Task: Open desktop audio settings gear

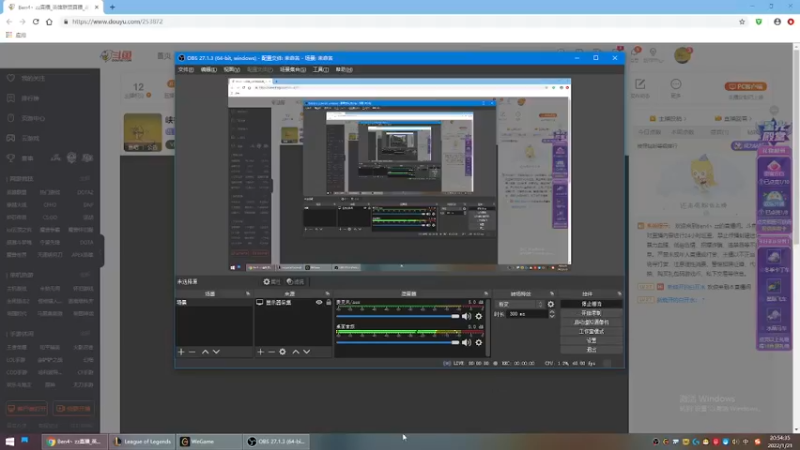Action: pos(479,342)
